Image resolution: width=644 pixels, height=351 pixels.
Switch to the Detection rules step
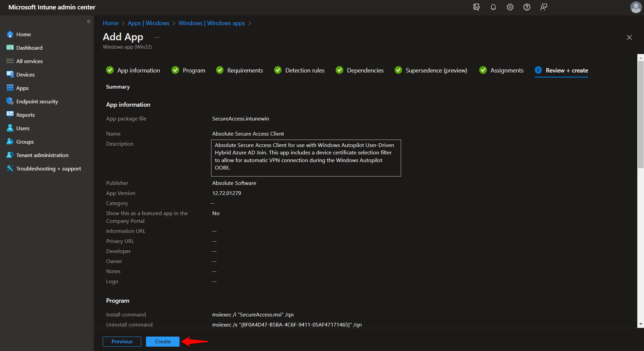click(305, 70)
